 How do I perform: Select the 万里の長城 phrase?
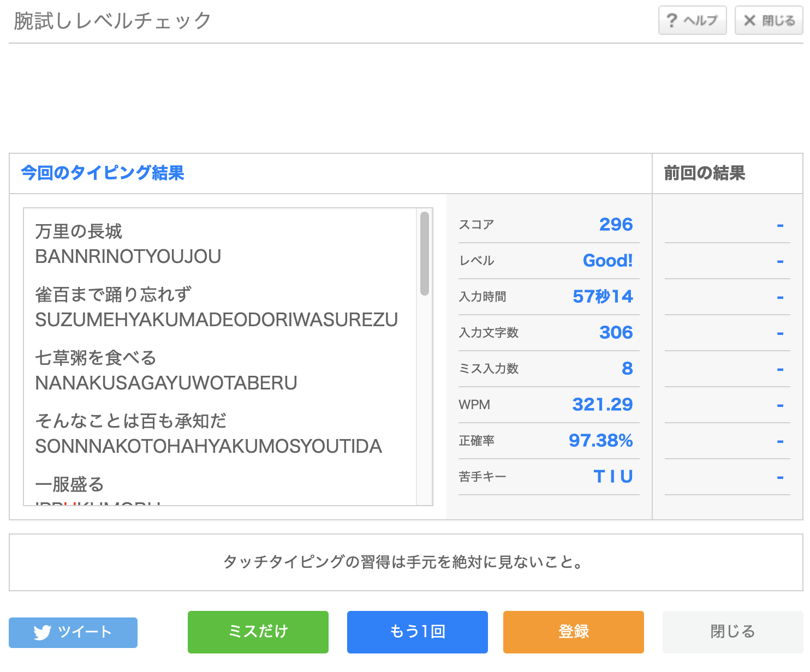[x=79, y=231]
